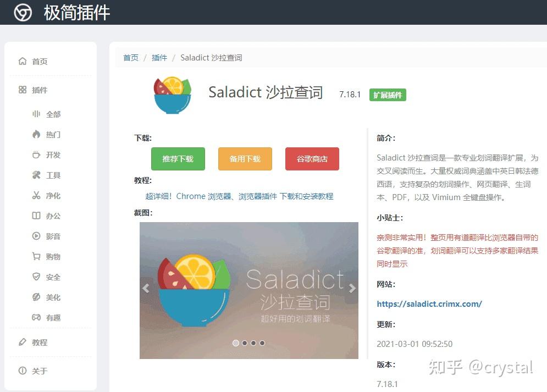Click the home icon beside 首页
The height and width of the screenshot is (392, 547).
[23, 61]
